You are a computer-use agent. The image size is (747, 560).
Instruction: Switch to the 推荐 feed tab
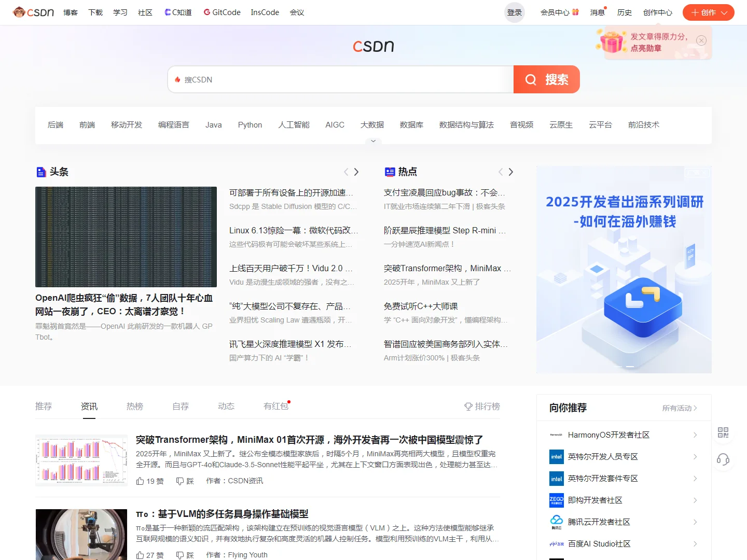[44, 407]
